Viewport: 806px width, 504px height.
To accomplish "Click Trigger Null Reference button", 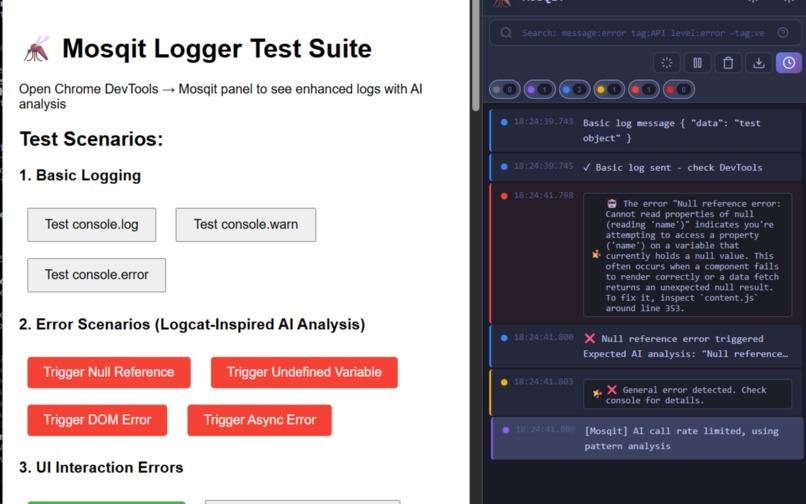I will tap(109, 372).
